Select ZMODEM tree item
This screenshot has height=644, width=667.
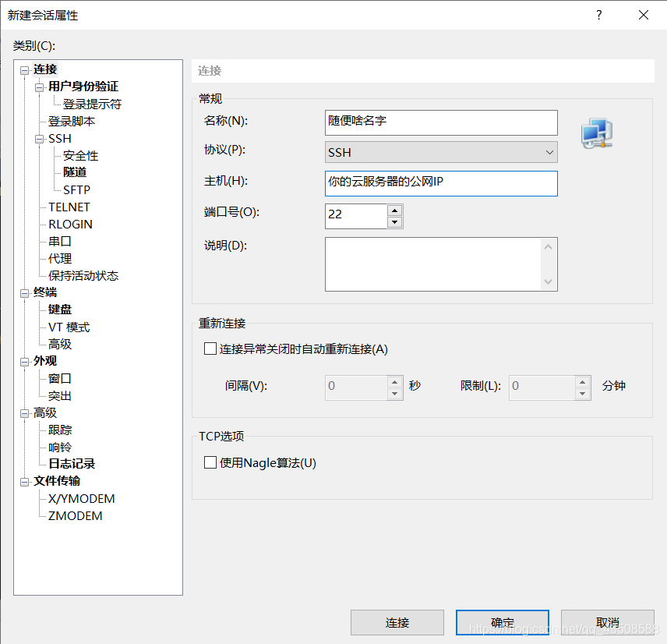76,516
